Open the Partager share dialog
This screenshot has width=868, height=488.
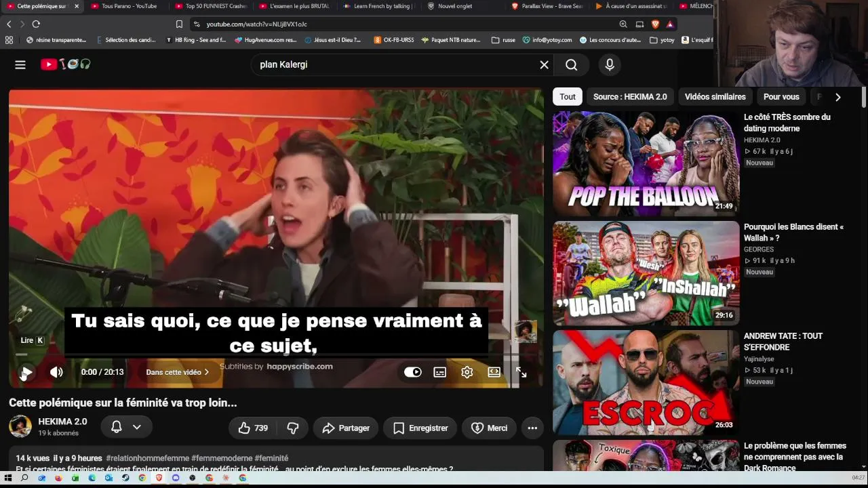(x=346, y=428)
